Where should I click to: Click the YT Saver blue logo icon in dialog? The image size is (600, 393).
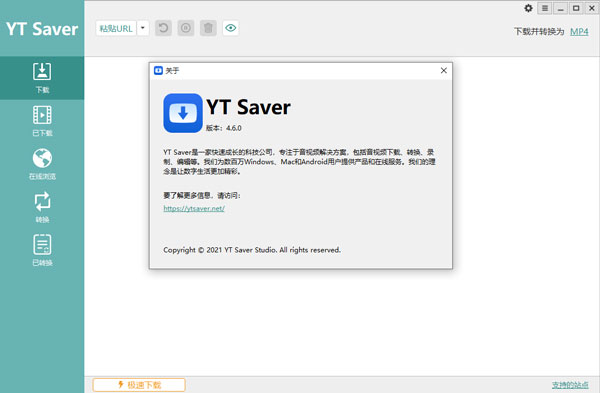[x=183, y=113]
